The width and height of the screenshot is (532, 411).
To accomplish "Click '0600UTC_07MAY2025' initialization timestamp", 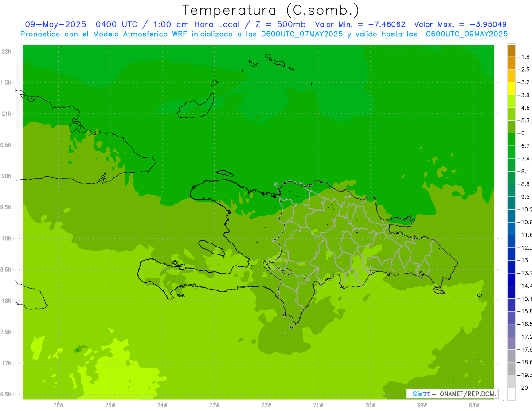I will [x=301, y=34].
